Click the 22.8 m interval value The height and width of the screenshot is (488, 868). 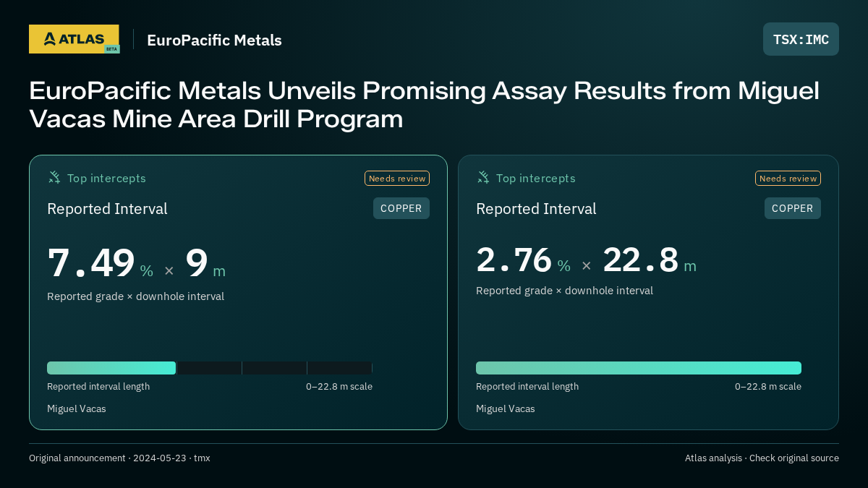point(649,260)
